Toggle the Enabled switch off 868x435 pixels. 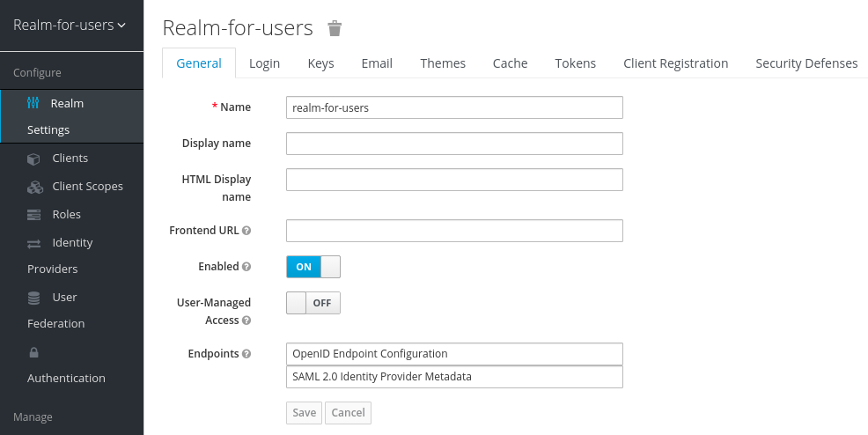click(x=313, y=267)
